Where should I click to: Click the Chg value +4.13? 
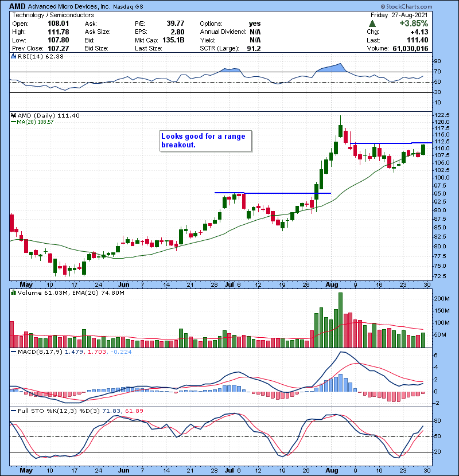[x=419, y=32]
